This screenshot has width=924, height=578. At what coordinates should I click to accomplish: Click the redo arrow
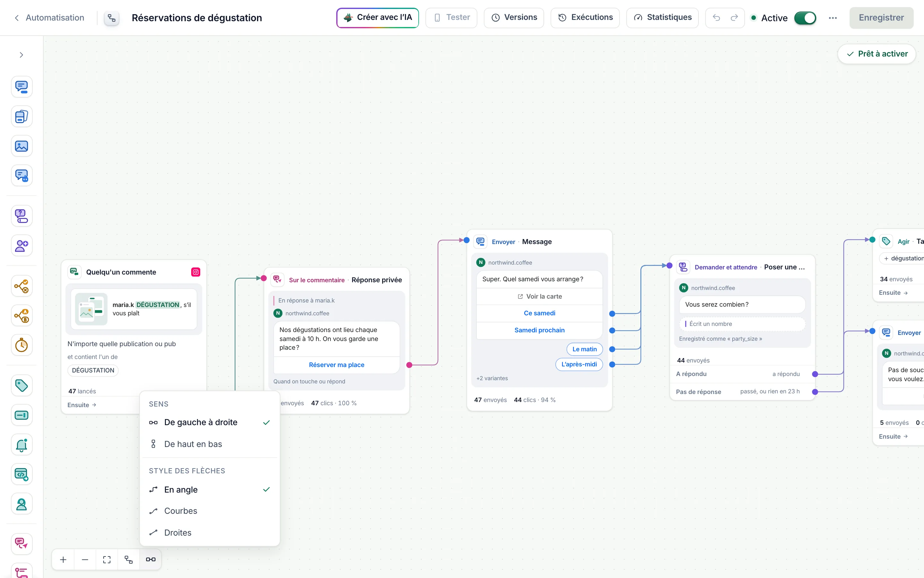pyautogui.click(x=734, y=18)
